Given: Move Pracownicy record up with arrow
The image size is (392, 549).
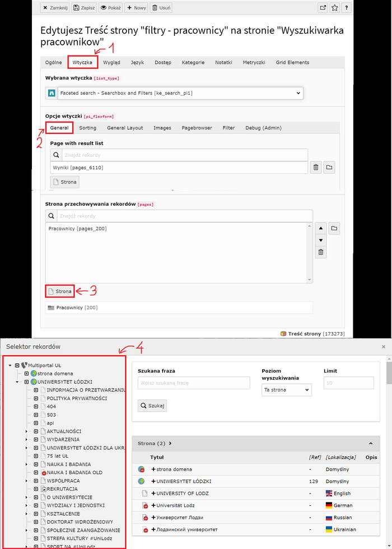Looking at the screenshot, I should [321, 229].
